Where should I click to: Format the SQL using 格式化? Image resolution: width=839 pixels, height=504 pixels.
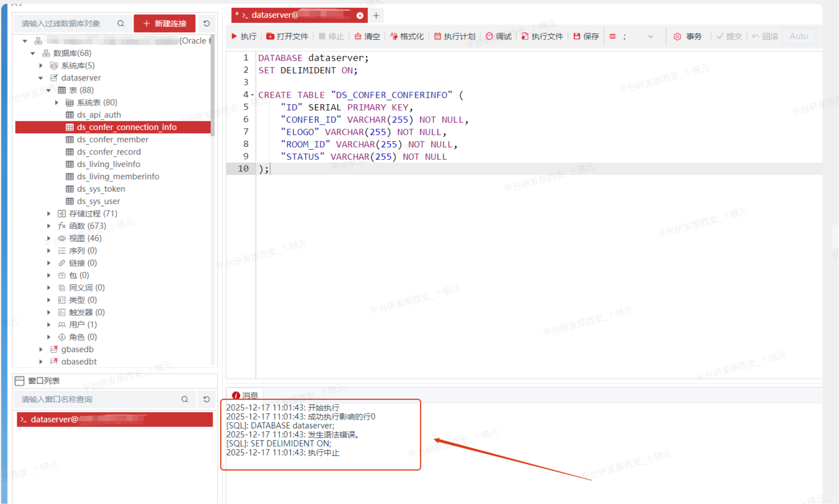tap(407, 36)
